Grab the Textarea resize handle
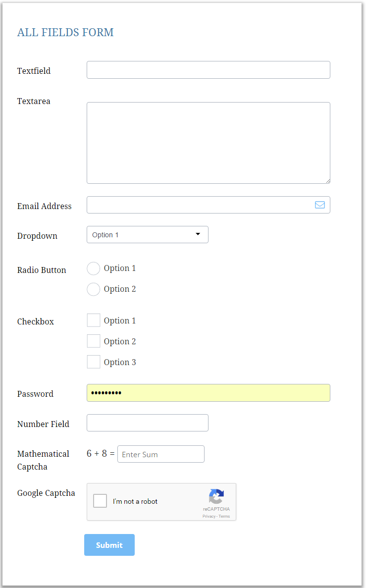The height and width of the screenshot is (588, 366). point(328,181)
